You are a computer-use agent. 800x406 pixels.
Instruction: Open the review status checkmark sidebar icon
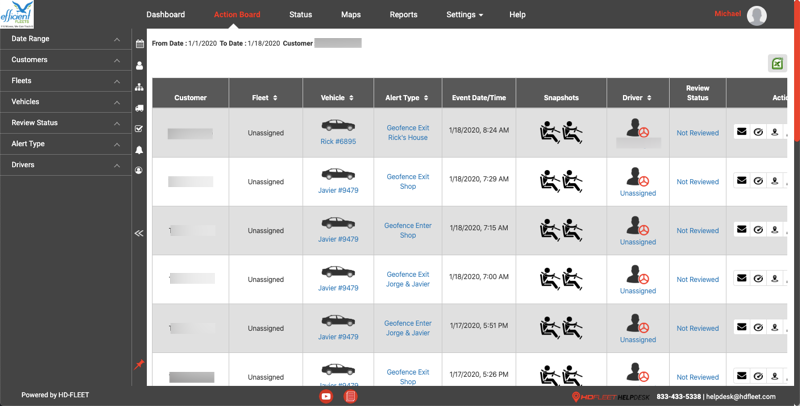click(x=139, y=129)
